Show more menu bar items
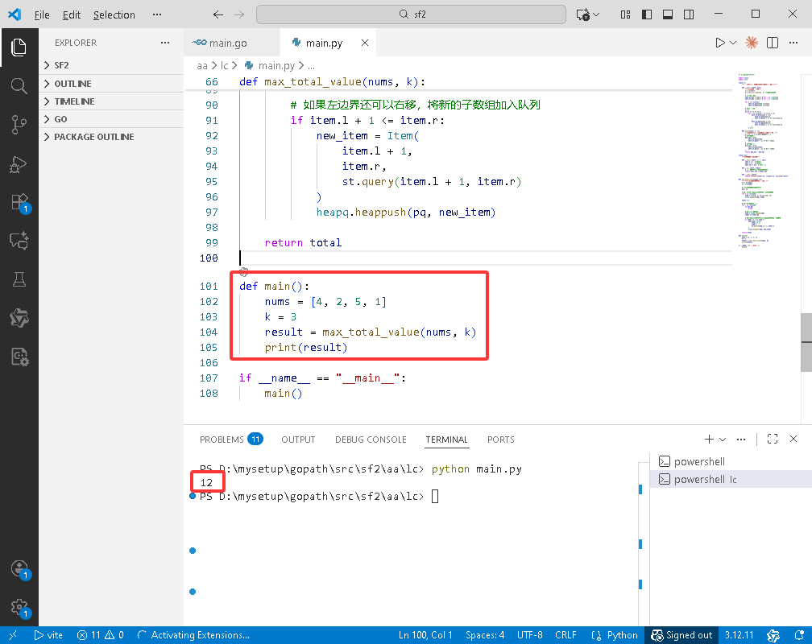The width and height of the screenshot is (812, 644). point(157,14)
